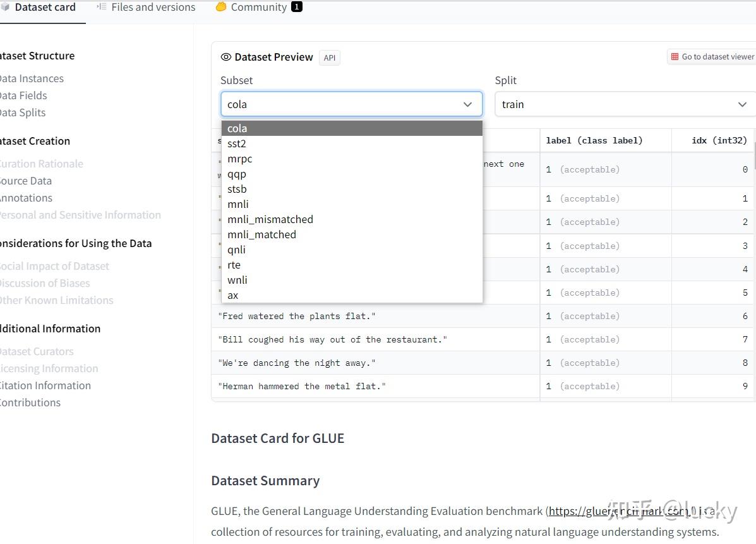Open the Community tab

point(258,7)
